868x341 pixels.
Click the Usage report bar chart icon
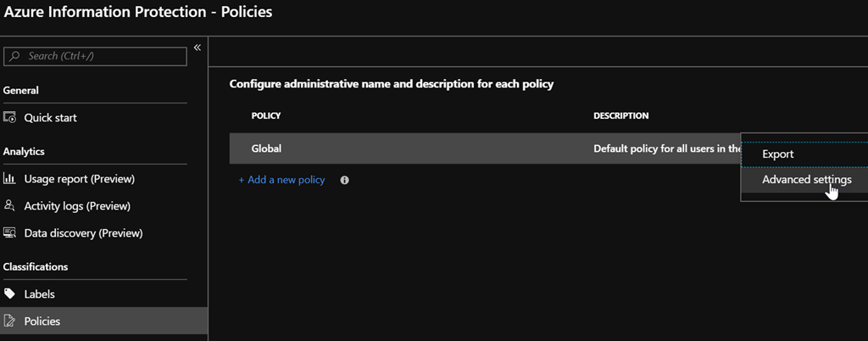[10, 179]
